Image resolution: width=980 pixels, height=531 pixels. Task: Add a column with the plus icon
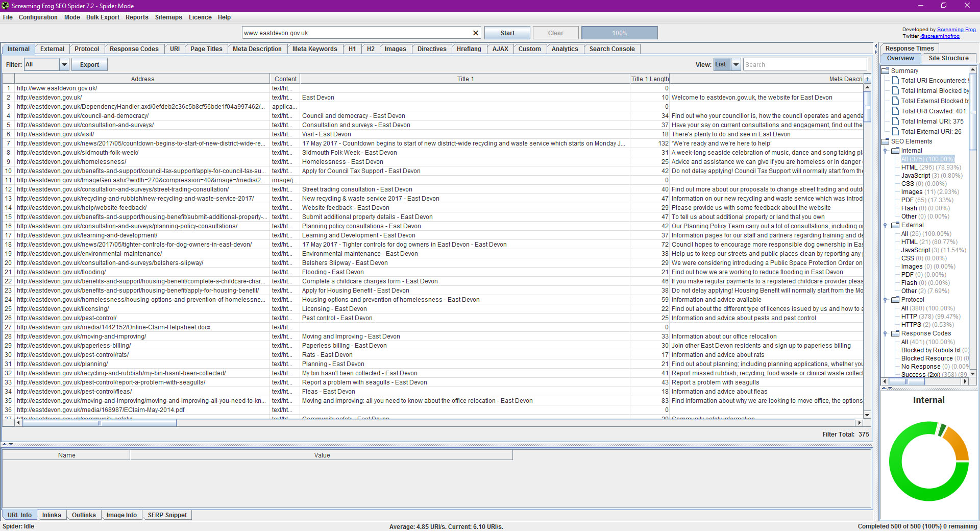867,79
